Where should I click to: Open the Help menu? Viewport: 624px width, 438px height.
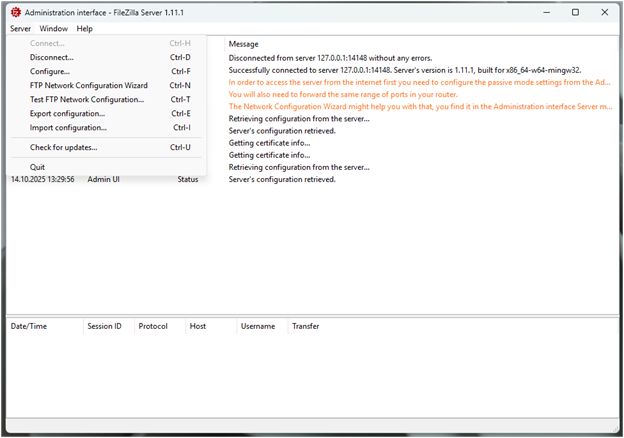click(x=85, y=29)
